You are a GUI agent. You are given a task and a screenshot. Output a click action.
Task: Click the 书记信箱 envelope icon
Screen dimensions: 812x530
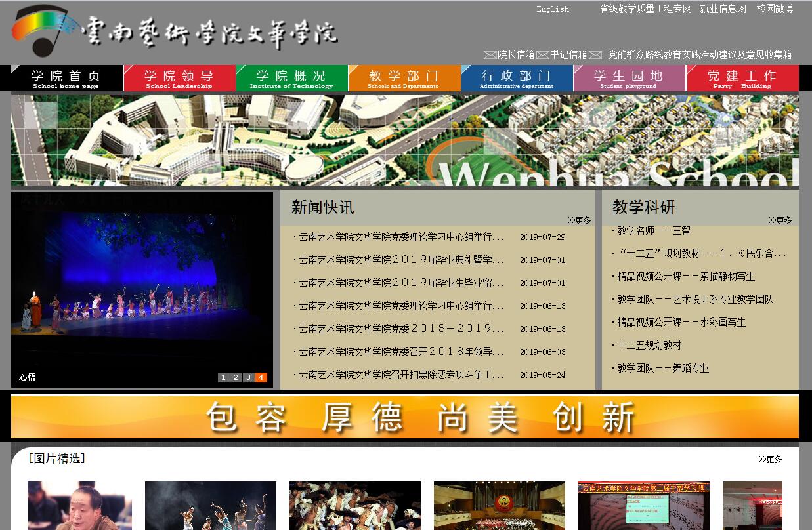[543, 55]
